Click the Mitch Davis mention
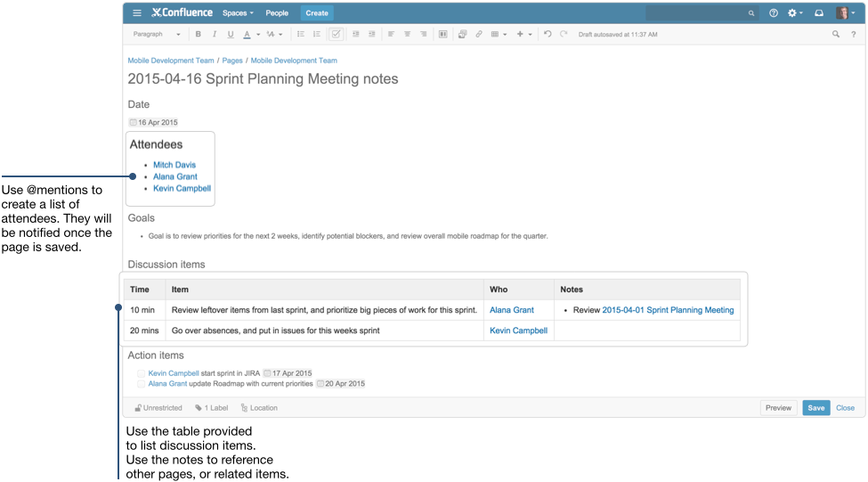The width and height of the screenshot is (868, 482). 174,165
